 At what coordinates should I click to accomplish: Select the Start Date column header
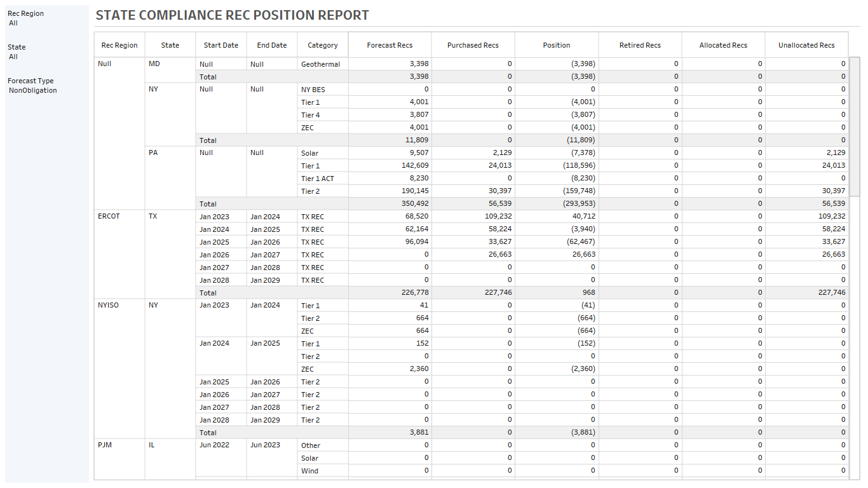point(221,45)
